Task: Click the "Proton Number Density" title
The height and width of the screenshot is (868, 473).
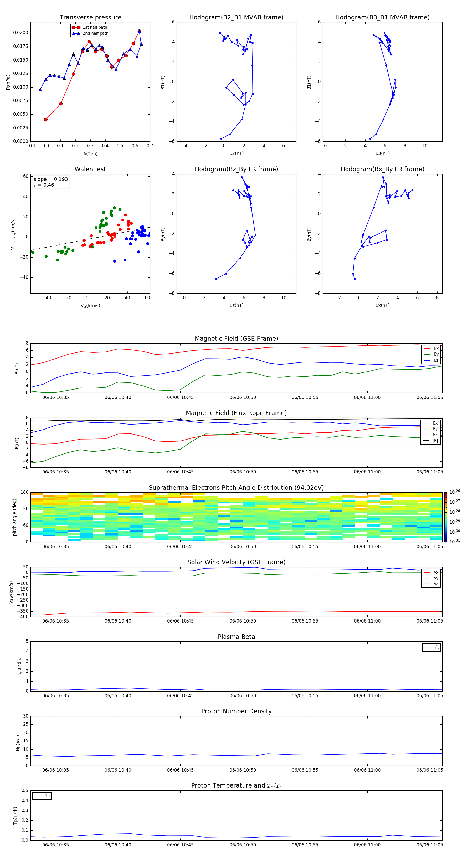Action: pyautogui.click(x=236, y=712)
